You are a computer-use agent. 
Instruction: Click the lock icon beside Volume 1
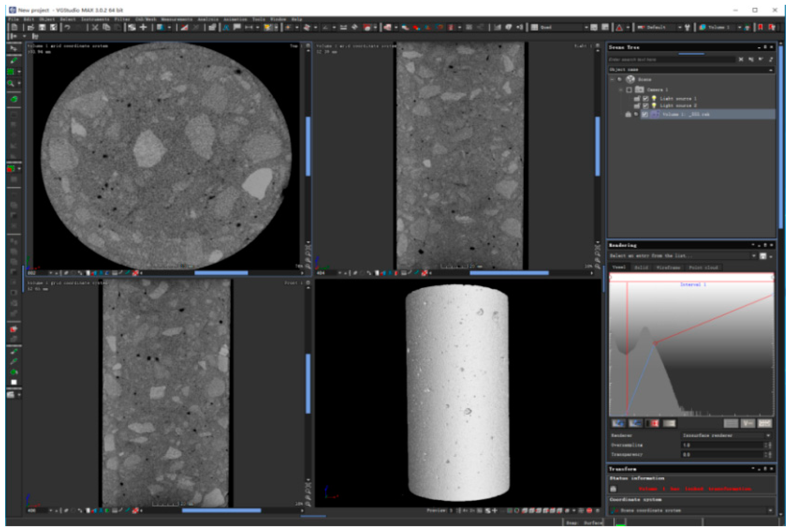[628, 114]
